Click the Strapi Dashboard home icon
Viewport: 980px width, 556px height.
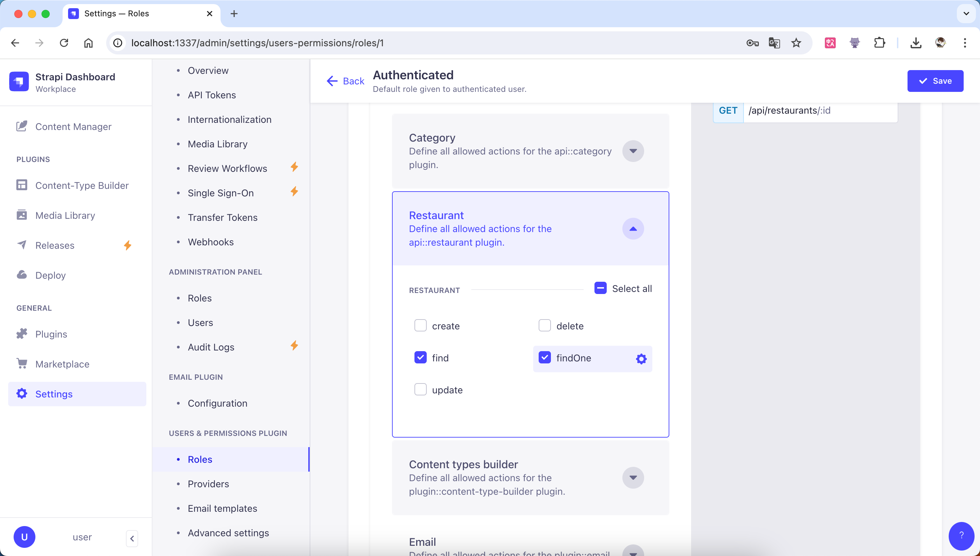(x=20, y=80)
